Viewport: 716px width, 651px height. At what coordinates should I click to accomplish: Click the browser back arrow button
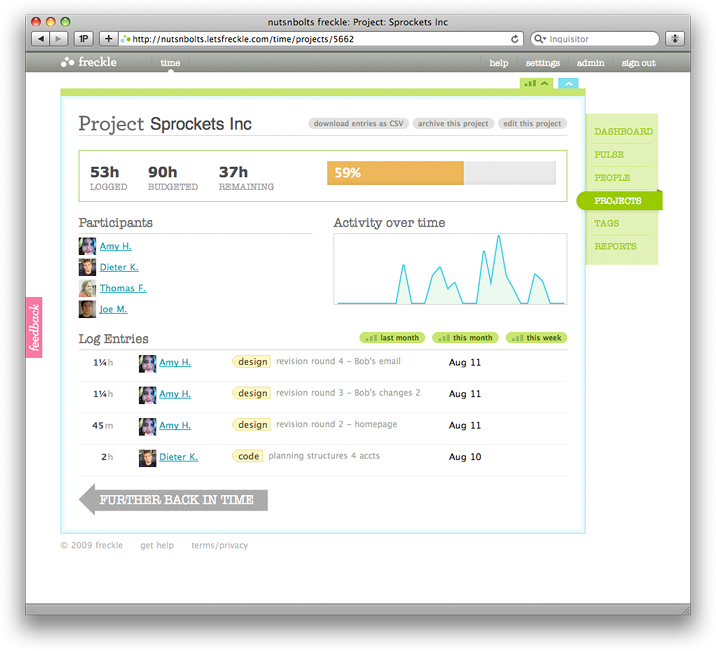[41, 39]
